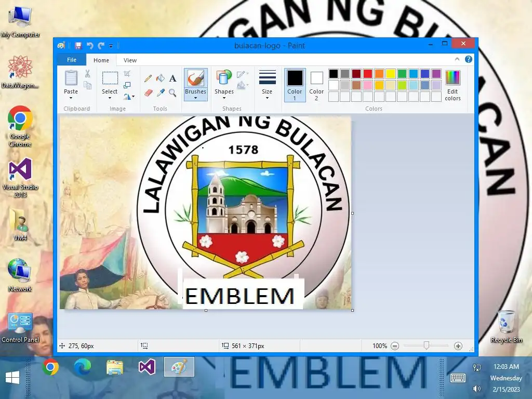The width and height of the screenshot is (532, 399).
Task: Click the Paste clipboard icon
Action: 71,78
